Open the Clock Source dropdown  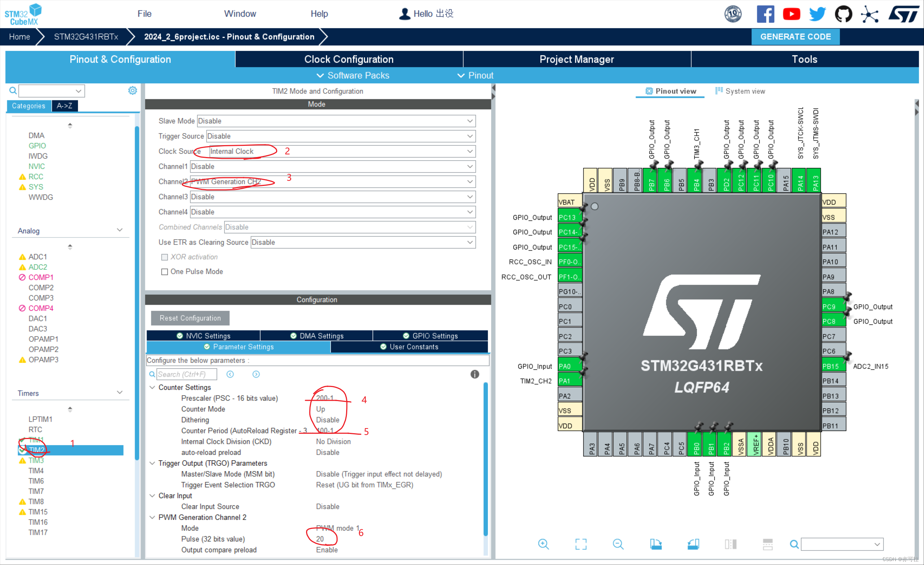click(x=342, y=151)
